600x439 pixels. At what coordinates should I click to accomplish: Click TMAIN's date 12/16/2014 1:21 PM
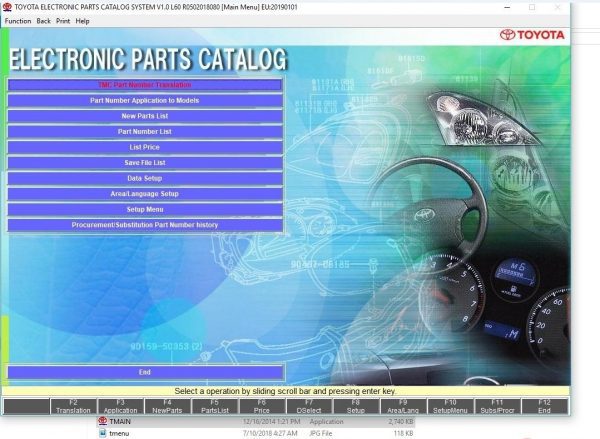271,421
